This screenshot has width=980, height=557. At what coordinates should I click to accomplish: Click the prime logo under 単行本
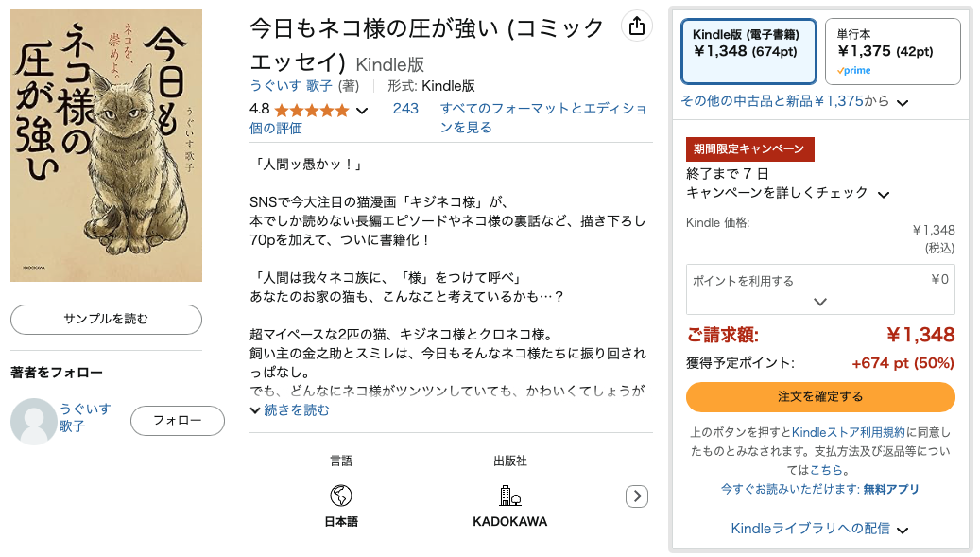[x=853, y=71]
